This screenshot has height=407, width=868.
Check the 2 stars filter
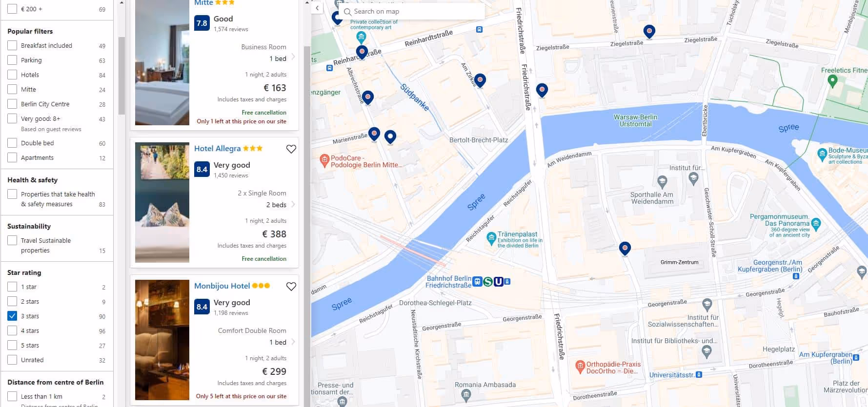tap(12, 301)
